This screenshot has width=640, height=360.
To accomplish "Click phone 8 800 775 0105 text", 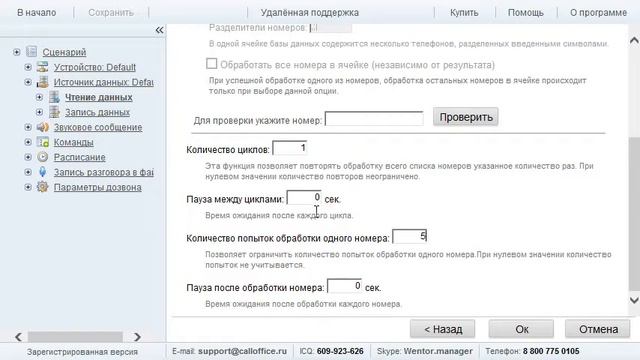I will pyautogui.click(x=551, y=351).
